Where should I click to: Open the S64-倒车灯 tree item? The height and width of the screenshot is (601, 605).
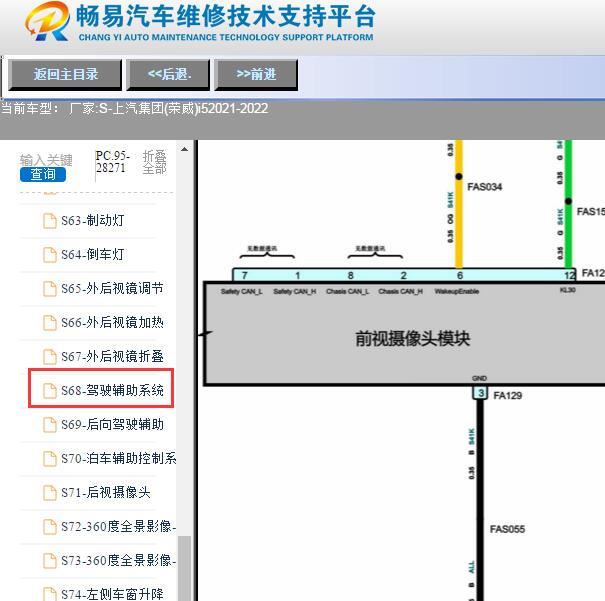pyautogui.click(x=93, y=255)
